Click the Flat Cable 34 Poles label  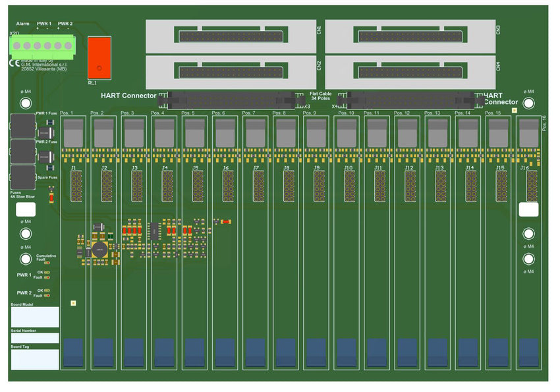coord(320,96)
